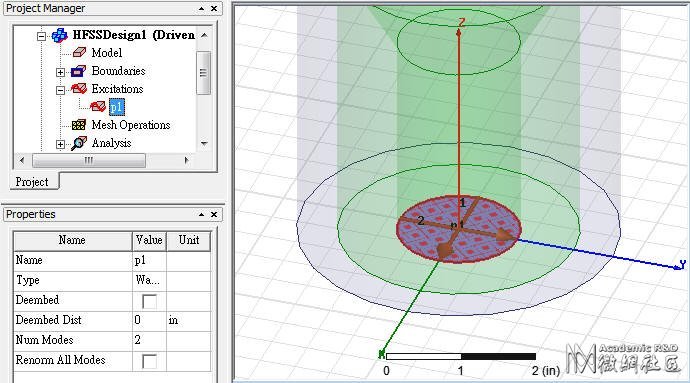Viewport: 690px width, 383px height.
Task: Click the tree vertical scroll up arrow
Action: coord(204,35)
